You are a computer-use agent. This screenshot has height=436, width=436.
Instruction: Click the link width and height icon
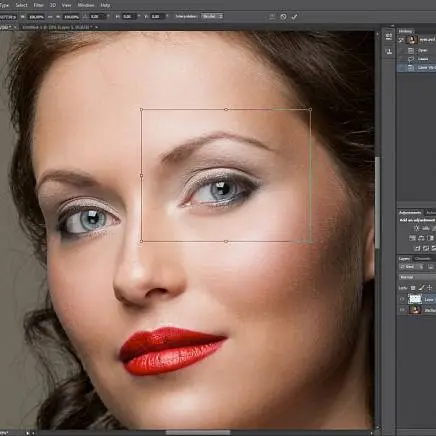[x=50, y=17]
